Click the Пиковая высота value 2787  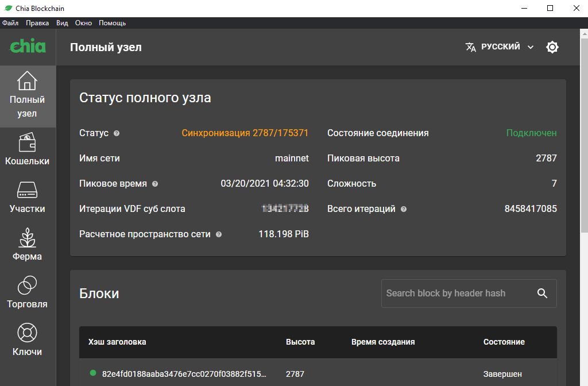(x=547, y=159)
